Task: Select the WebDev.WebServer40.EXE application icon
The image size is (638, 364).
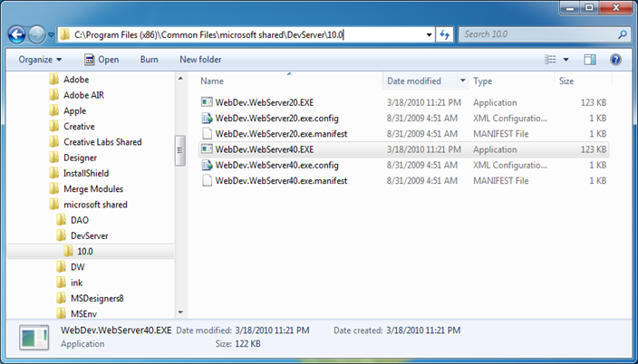Action: 208,149
